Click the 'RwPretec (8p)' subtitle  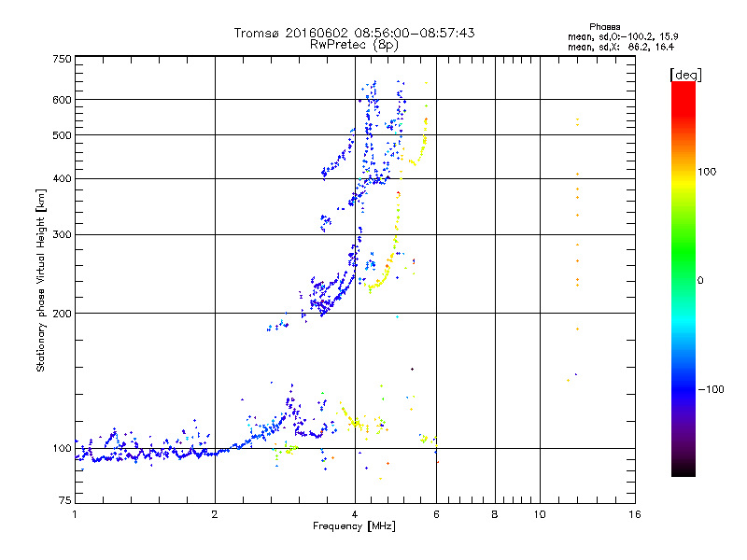point(354,45)
